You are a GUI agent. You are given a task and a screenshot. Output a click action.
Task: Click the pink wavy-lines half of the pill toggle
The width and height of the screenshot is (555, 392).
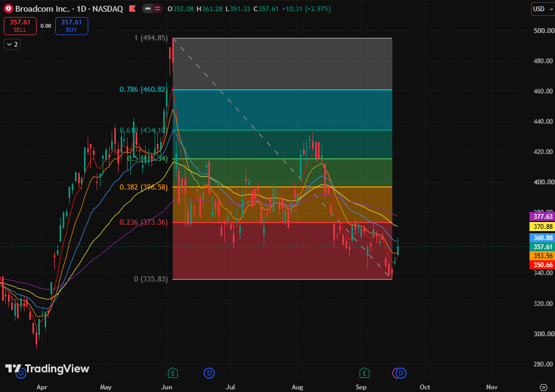point(157,9)
